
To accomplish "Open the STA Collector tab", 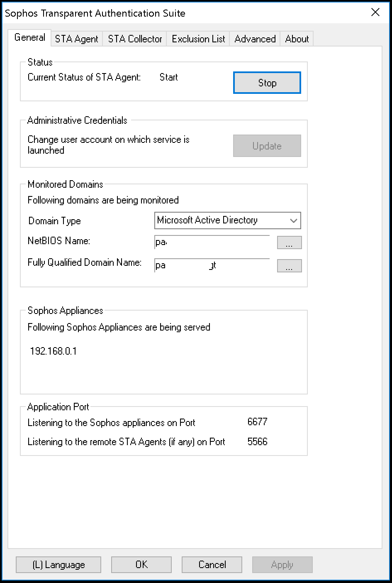I will click(x=135, y=39).
